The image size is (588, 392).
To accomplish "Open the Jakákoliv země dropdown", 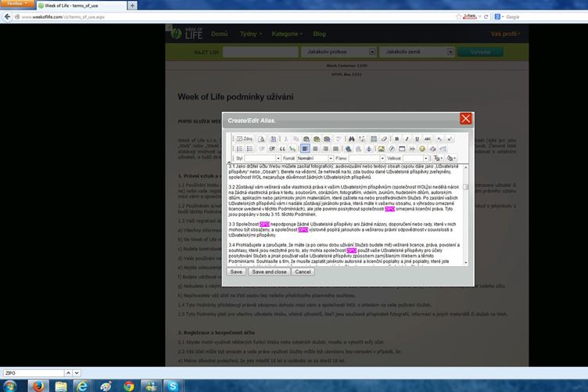I will tap(417, 52).
